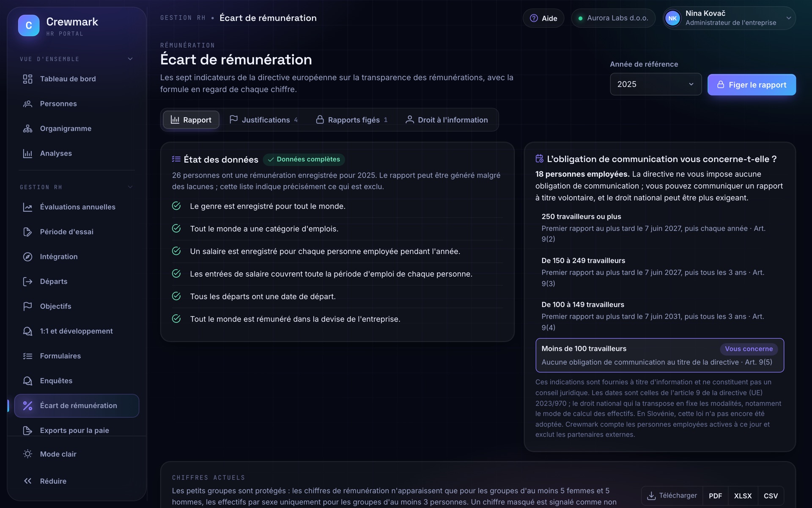Open Exports pour la paie icon
The image size is (812, 508).
click(27, 431)
